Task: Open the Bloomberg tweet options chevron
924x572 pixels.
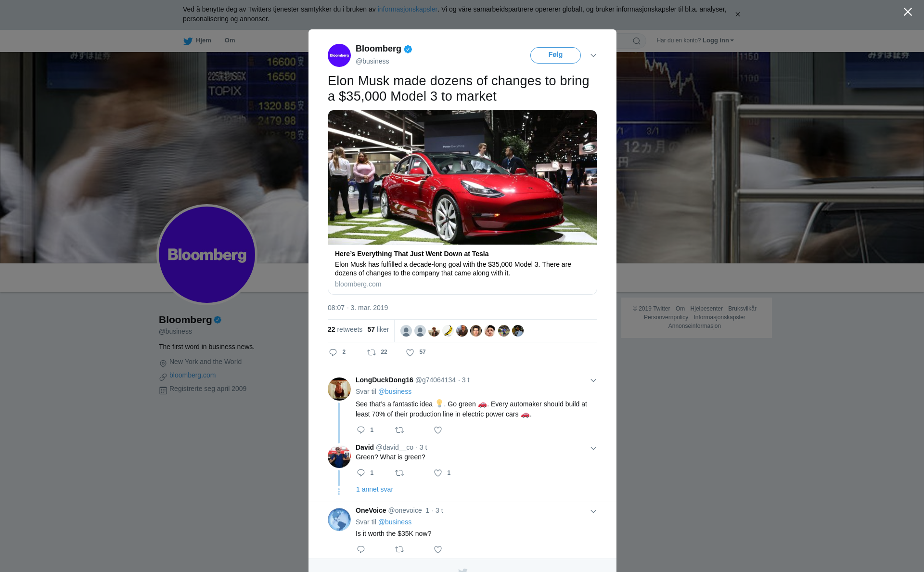Action: coord(593,55)
